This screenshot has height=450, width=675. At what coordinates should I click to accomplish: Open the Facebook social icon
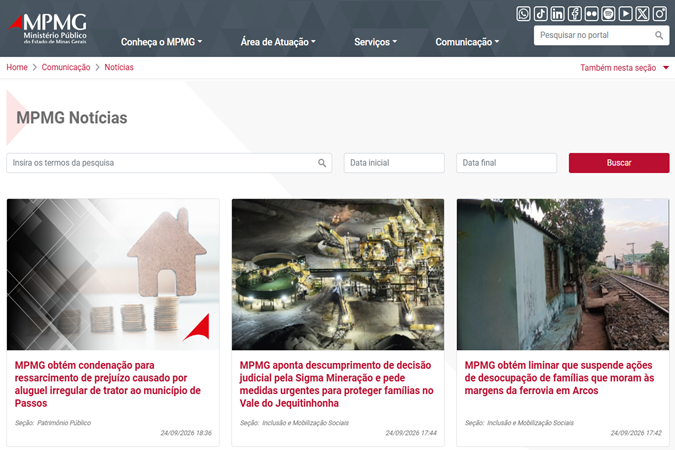point(575,14)
